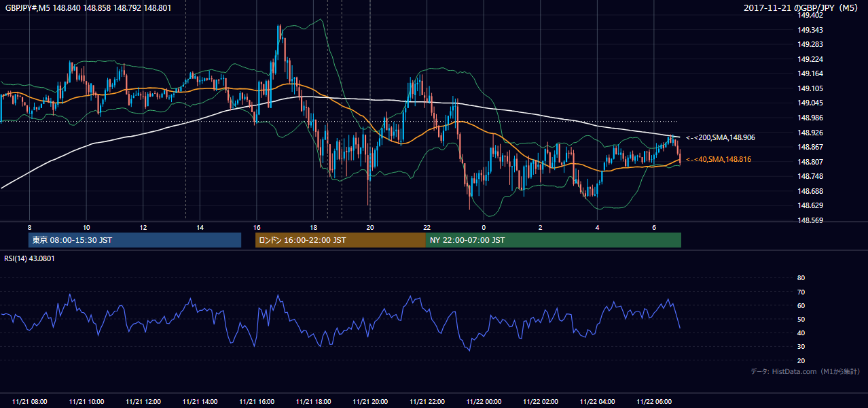Image resolution: width=868 pixels, height=408 pixels.
Task: Click price axis value 149.343
Action: click(810, 30)
